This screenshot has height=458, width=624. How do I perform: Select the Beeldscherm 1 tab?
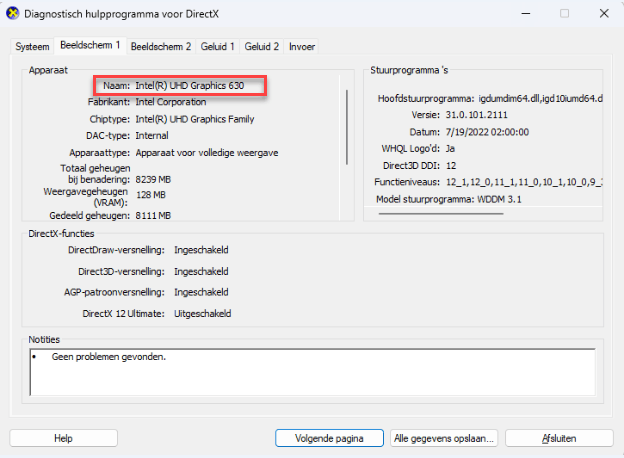(x=89, y=46)
